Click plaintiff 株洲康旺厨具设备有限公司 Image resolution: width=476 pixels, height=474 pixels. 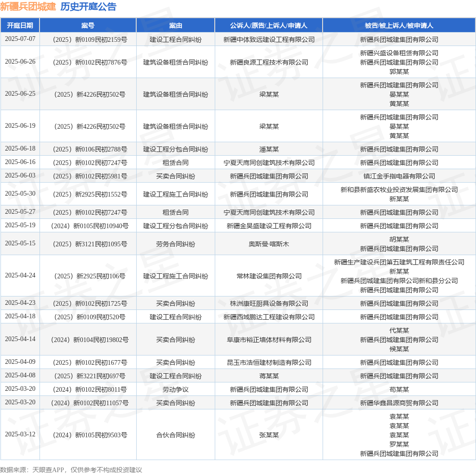point(269,303)
